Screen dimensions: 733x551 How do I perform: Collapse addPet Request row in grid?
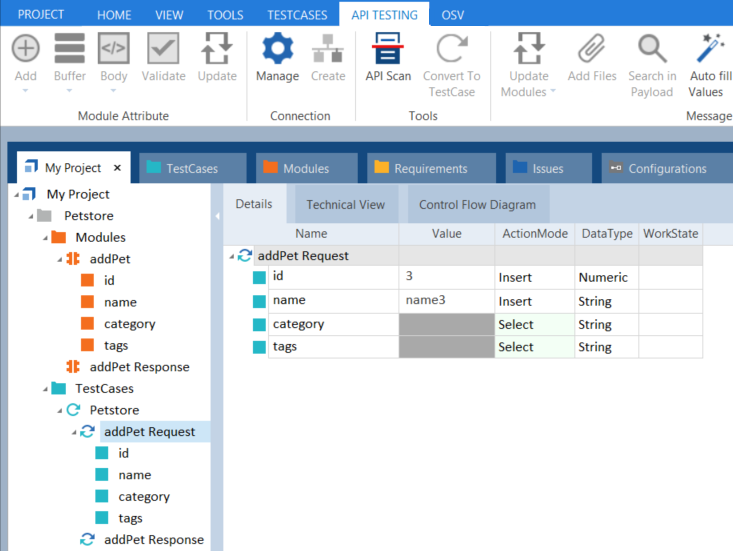click(x=233, y=256)
